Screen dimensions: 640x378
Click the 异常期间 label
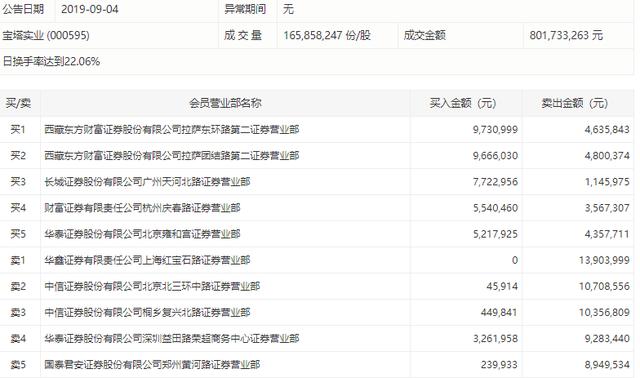(x=245, y=9)
